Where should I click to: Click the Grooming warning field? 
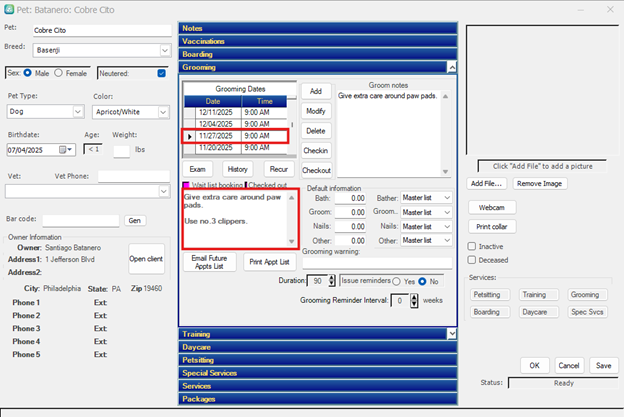pos(377,263)
